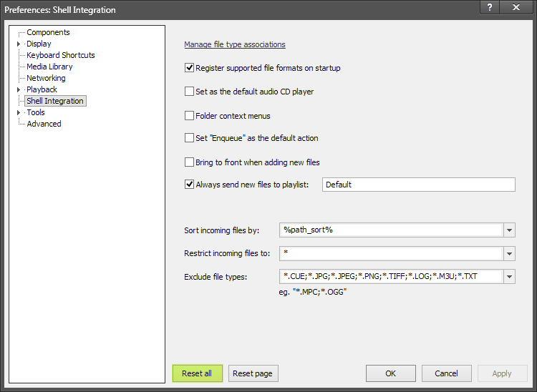
Task: Uncheck Always send new files to playlist
Action: coord(190,185)
